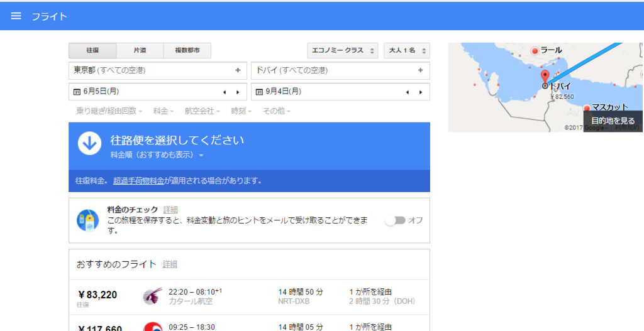Open calendar icon for 6月5日 departure

pyautogui.click(x=77, y=92)
